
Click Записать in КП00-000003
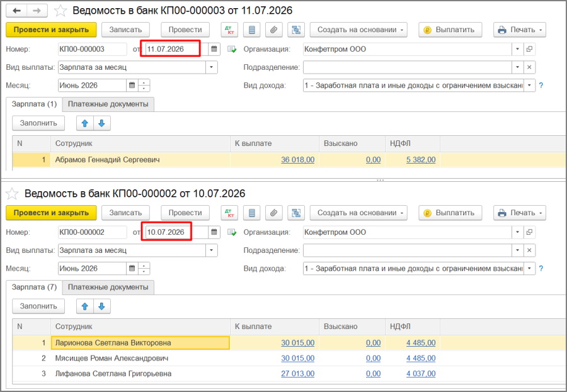125,30
